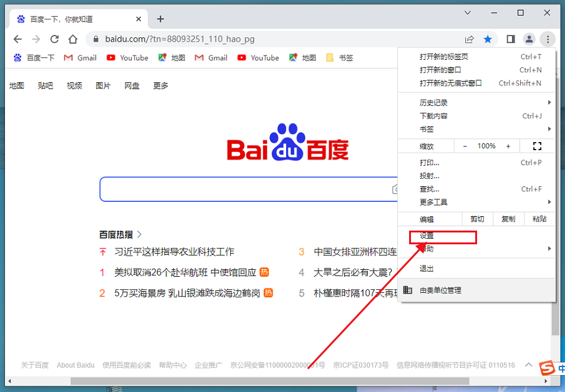The image size is (565, 392).
Task: Open the 百度一下 bookmark
Action: click(34, 57)
